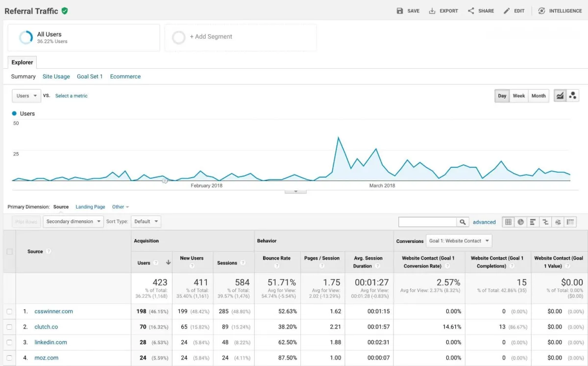588x366 pixels.
Task: Click the Save icon in header
Action: click(400, 11)
